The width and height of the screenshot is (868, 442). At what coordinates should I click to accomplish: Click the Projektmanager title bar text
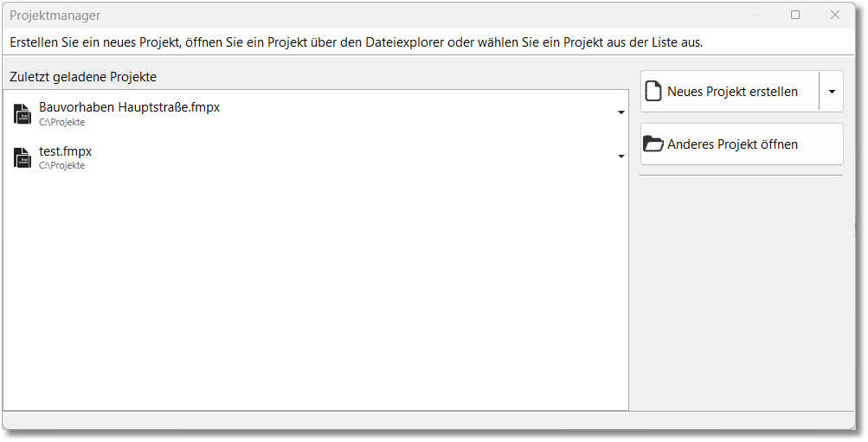tap(55, 16)
